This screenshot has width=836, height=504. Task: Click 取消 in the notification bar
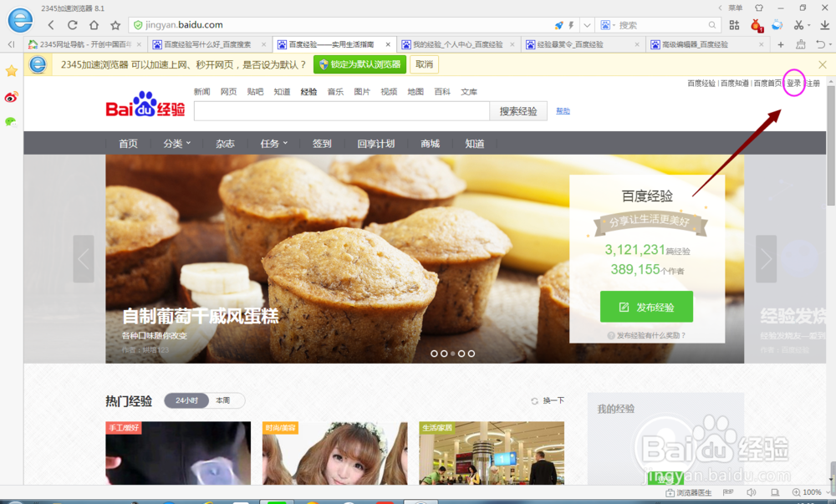pyautogui.click(x=425, y=64)
